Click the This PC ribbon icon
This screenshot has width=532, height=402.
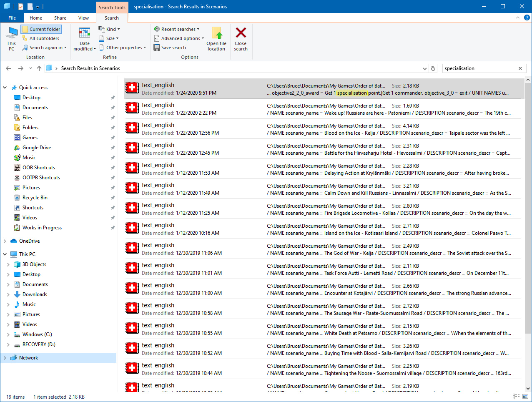tap(12, 33)
